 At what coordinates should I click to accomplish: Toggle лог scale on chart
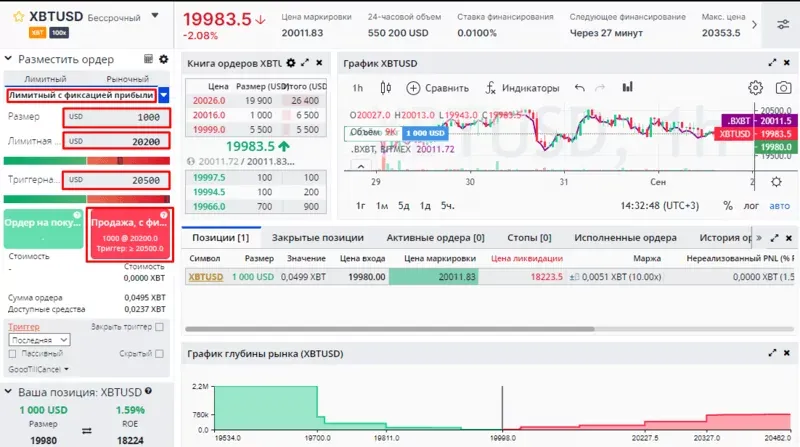pyautogui.click(x=751, y=206)
